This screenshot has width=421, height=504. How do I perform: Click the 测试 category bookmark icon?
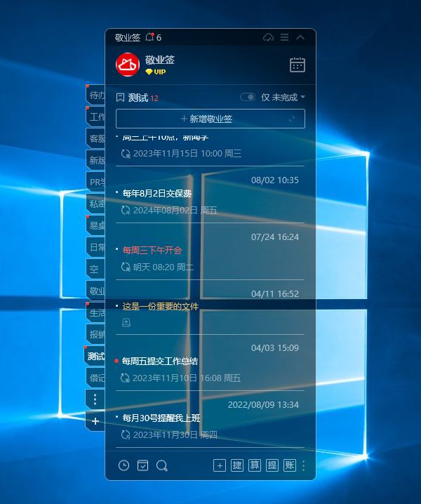(x=120, y=98)
